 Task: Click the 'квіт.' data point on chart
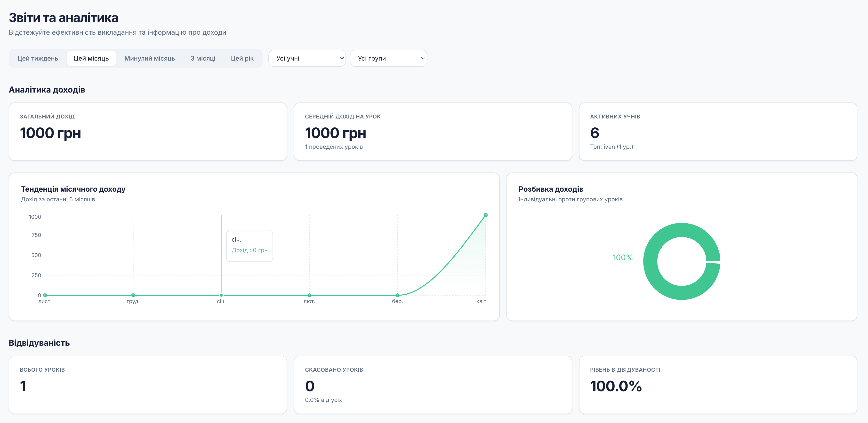pyautogui.click(x=486, y=215)
